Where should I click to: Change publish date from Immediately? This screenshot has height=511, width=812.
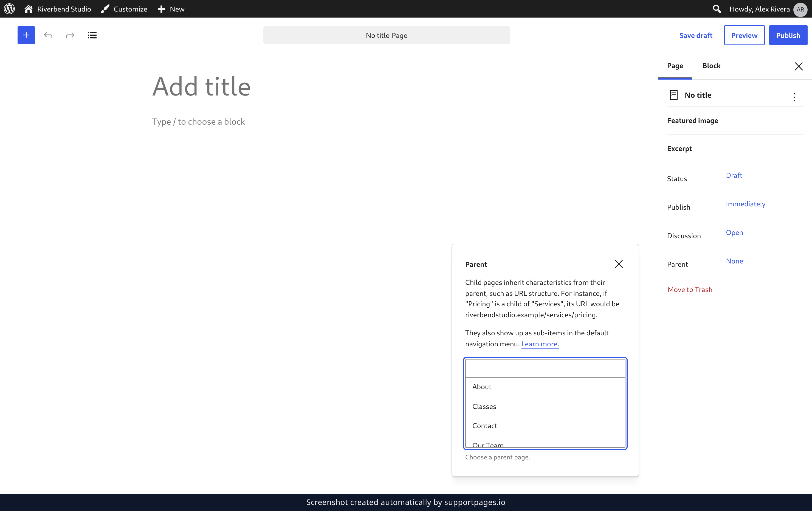pyautogui.click(x=746, y=204)
